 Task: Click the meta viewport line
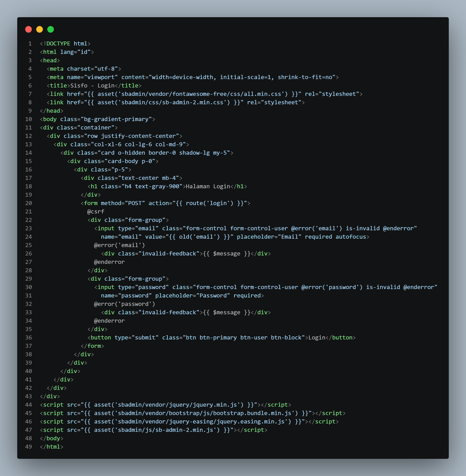tap(193, 77)
